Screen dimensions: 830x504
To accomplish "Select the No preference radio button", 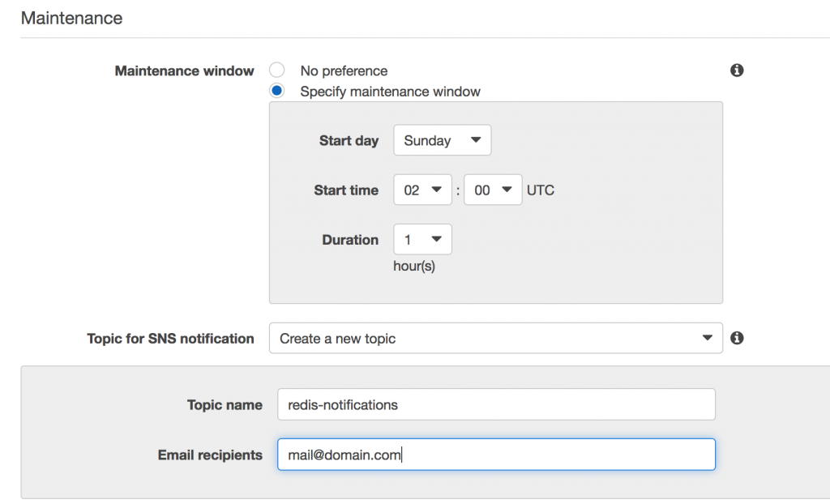I will [277, 70].
